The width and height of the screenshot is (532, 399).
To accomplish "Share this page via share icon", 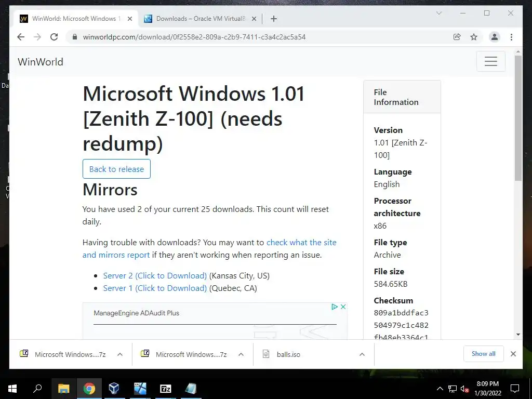I will [x=457, y=37].
